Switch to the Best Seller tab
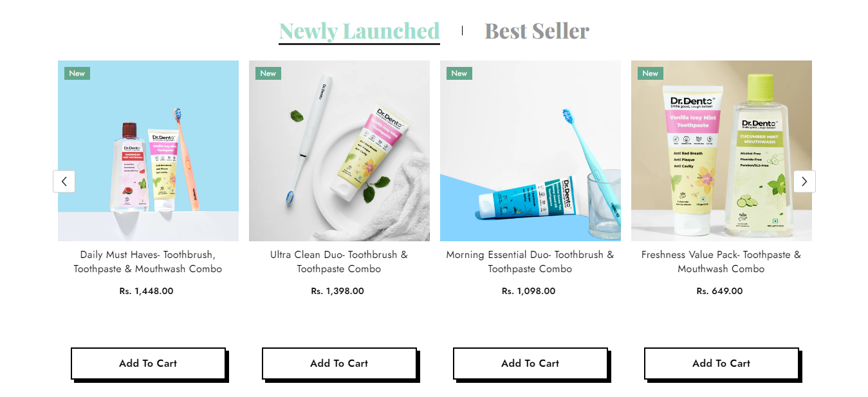Viewport: 868px width, 397px height. [537, 31]
